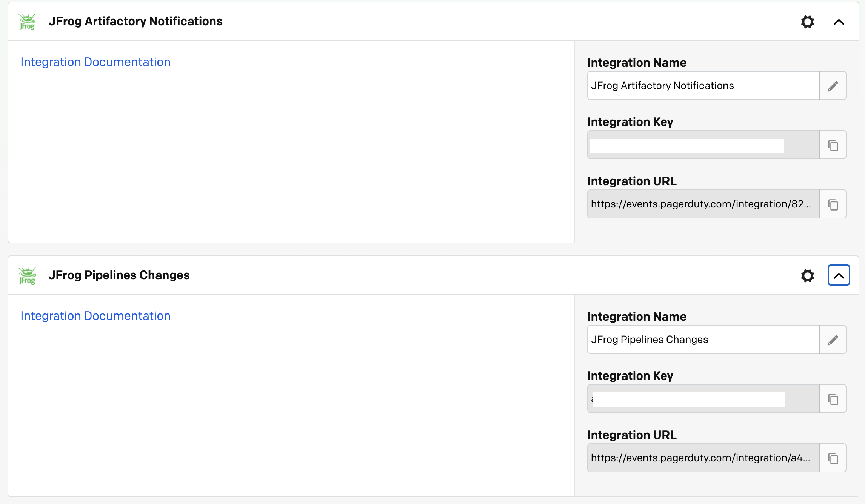Select the Pipelines Integration URL field
The width and height of the screenshot is (865, 504).
click(x=703, y=458)
